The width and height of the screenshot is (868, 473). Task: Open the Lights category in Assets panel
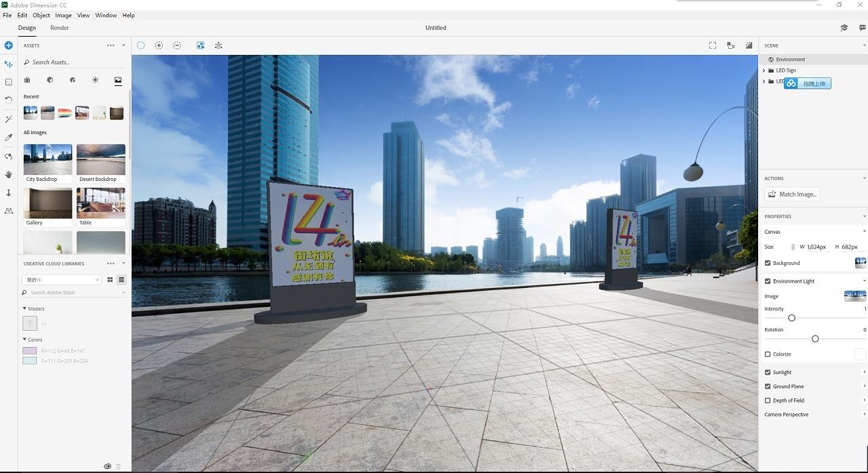coord(94,80)
